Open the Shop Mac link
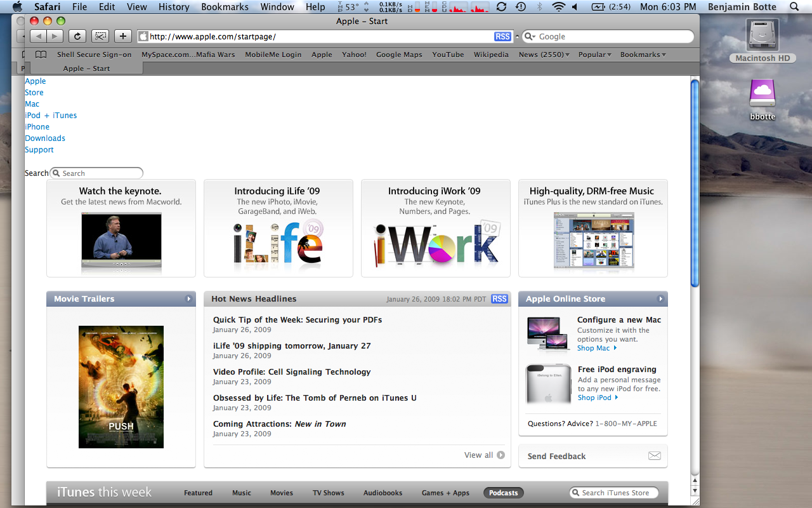Viewport: 812px width, 508px height. click(x=597, y=348)
